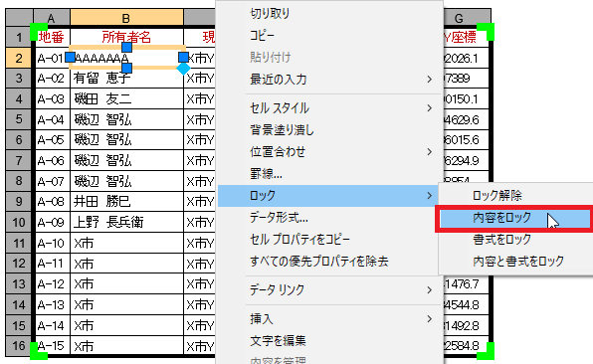The width and height of the screenshot is (593, 364).
Task: Click cell 井田 勝巳
Action: coord(126,201)
